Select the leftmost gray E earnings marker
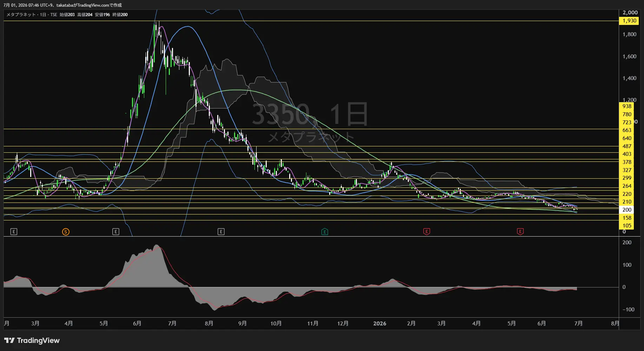The width and height of the screenshot is (644, 351). point(14,232)
